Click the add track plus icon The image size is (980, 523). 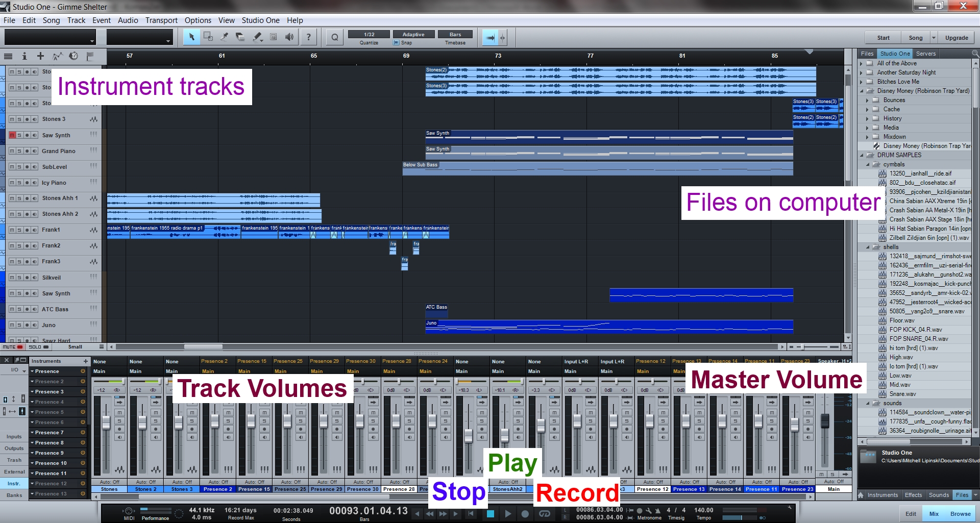(x=40, y=56)
